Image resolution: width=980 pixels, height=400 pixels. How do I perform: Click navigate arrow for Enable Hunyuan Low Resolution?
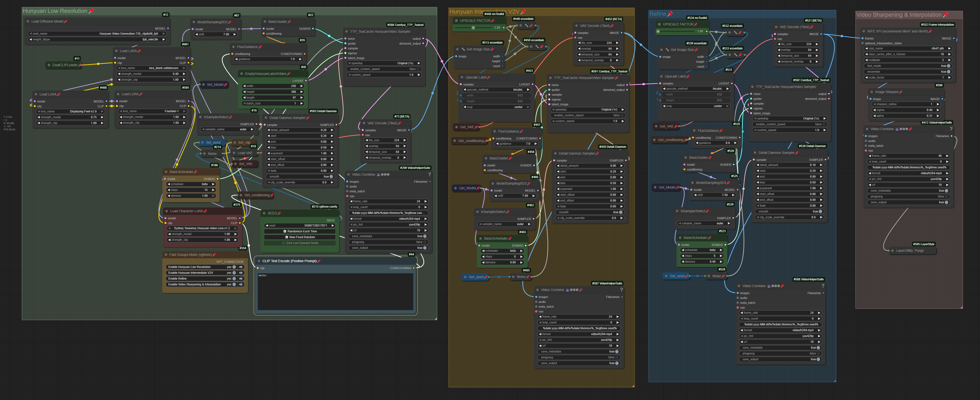pos(241,267)
